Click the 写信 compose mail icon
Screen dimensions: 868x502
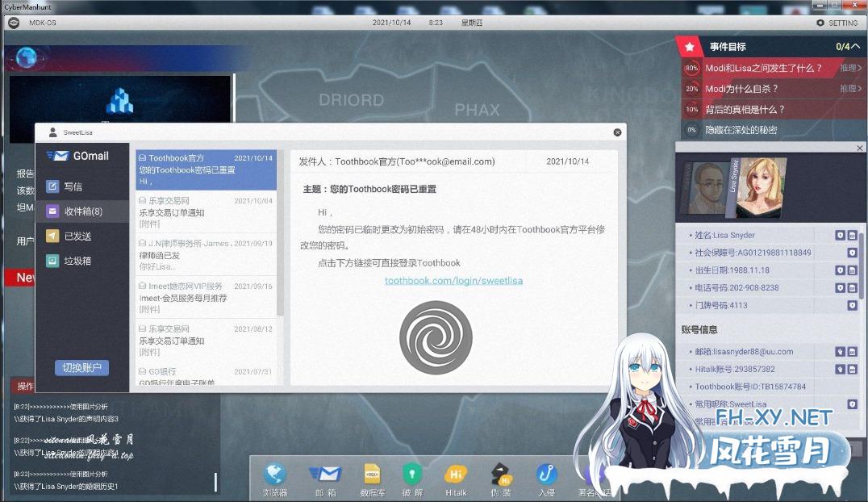click(53, 186)
